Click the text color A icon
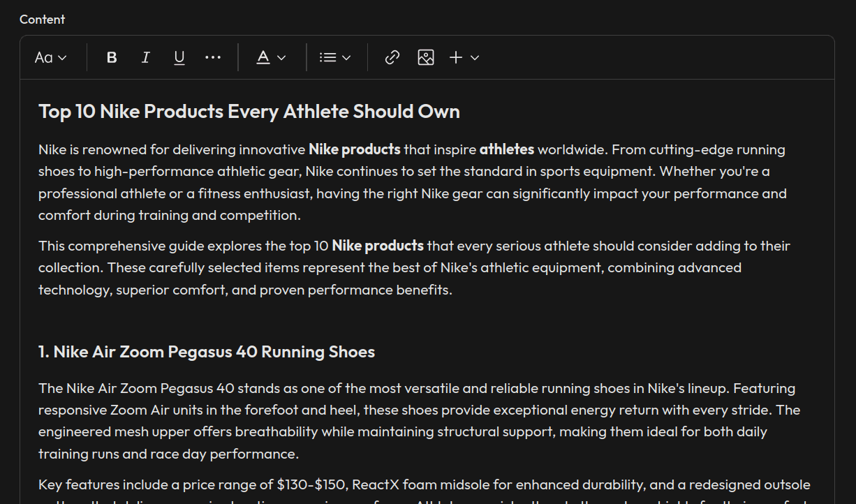The image size is (856, 504). [x=263, y=57]
